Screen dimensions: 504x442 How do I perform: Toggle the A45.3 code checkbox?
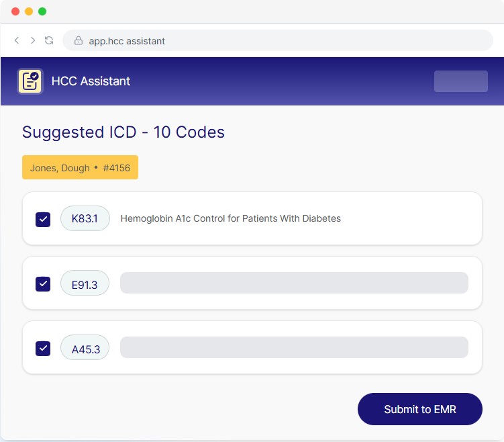(x=43, y=348)
